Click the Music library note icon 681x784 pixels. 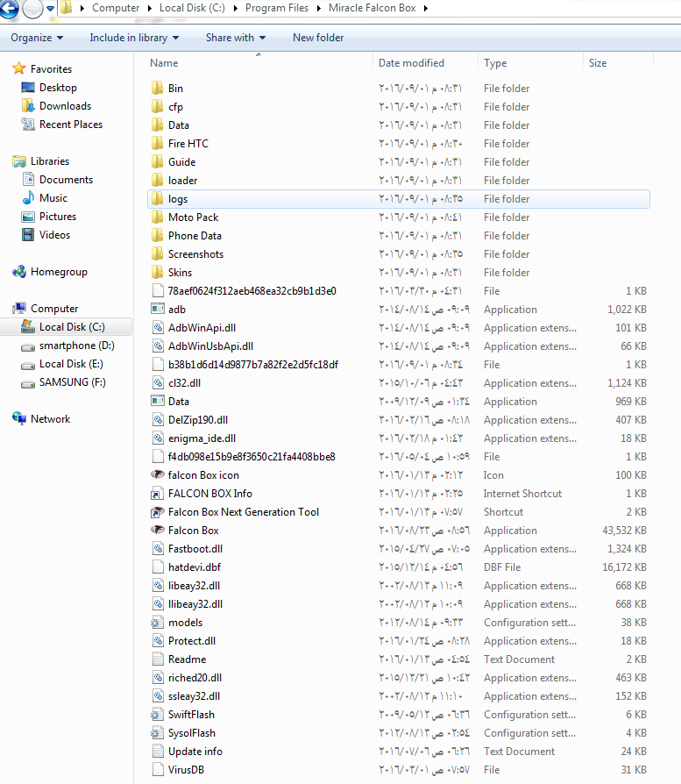(28, 198)
